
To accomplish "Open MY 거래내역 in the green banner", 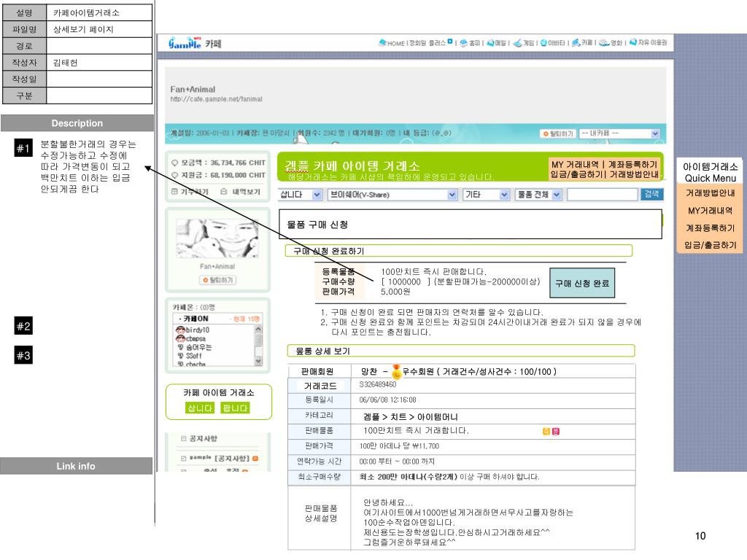I will (x=575, y=164).
